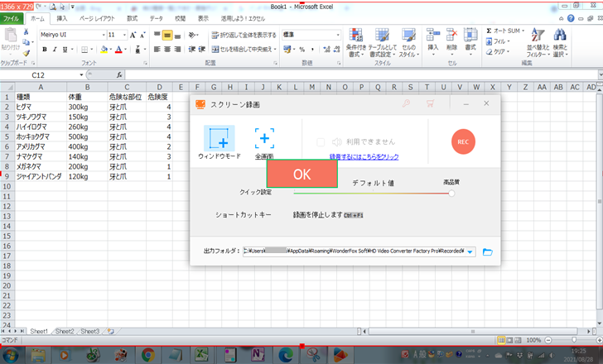603x364 pixels.
Task: Click the Cut scissors icon
Action: [27, 32]
